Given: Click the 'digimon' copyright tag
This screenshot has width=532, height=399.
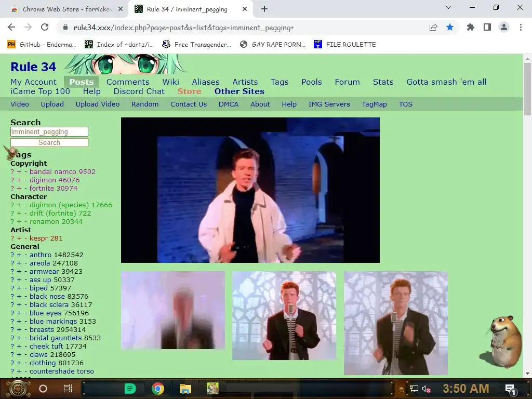Looking at the screenshot, I should point(43,180).
